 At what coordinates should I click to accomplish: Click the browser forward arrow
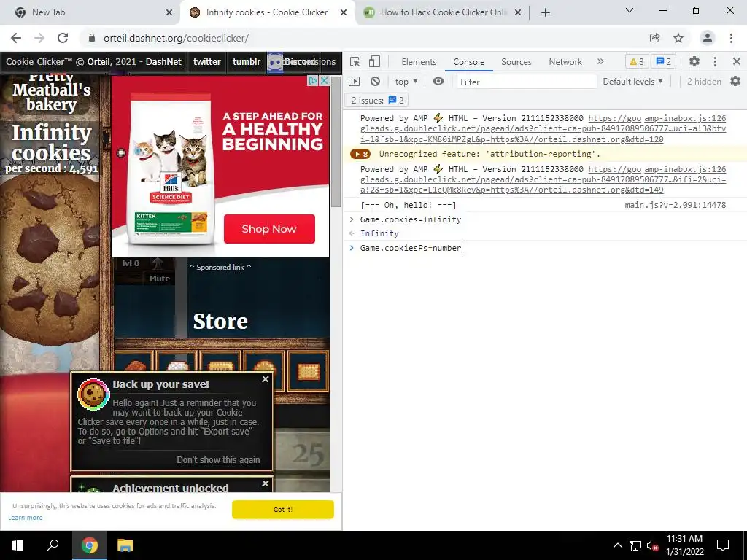39,38
